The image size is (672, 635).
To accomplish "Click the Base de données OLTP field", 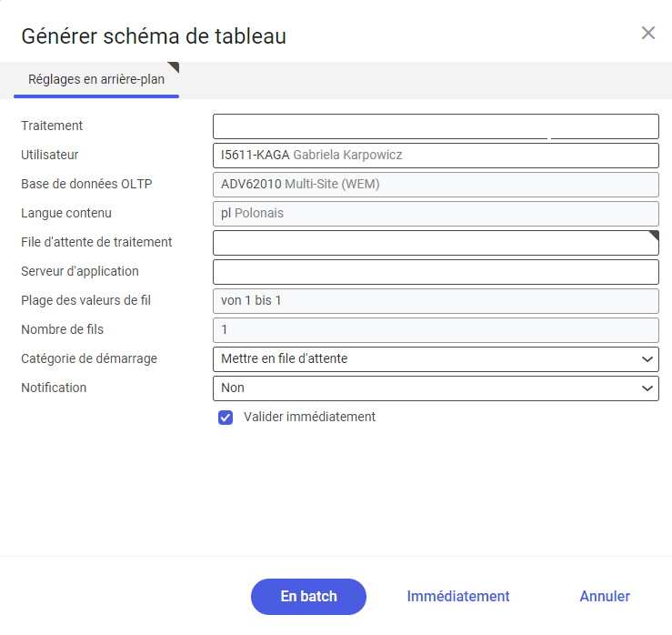I will coord(436,185).
